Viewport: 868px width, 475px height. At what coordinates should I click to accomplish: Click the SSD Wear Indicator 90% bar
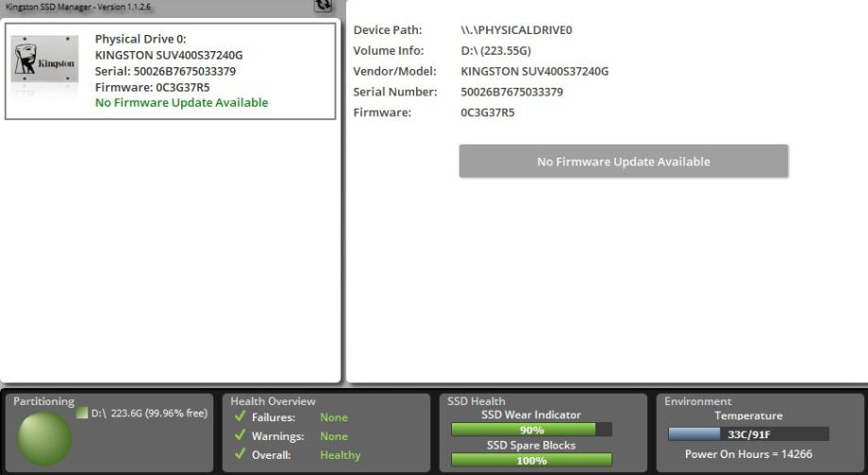point(531,430)
